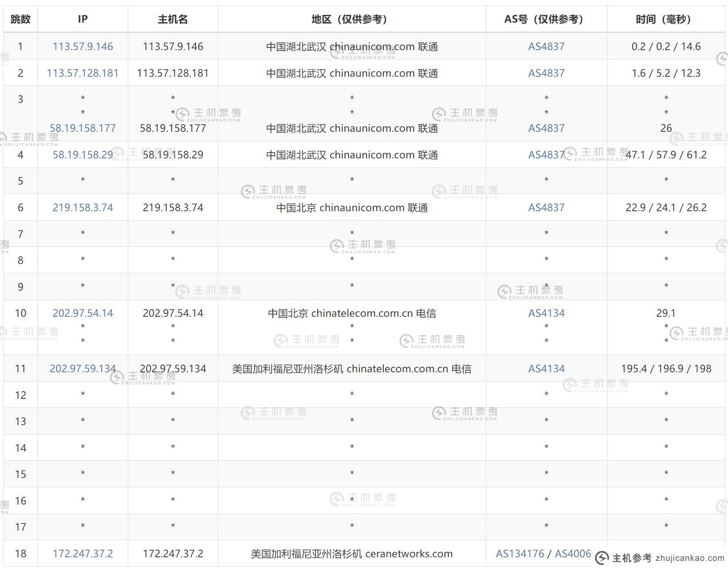The width and height of the screenshot is (728, 569).
Task: Open AS4837 link beside 58.19.158.177
Action: (546, 128)
